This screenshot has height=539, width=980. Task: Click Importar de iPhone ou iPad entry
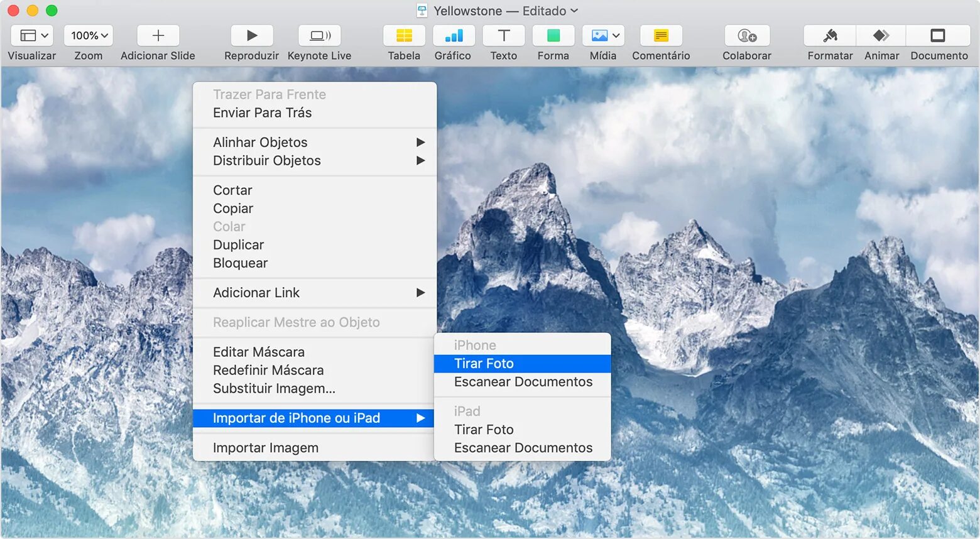(313, 418)
